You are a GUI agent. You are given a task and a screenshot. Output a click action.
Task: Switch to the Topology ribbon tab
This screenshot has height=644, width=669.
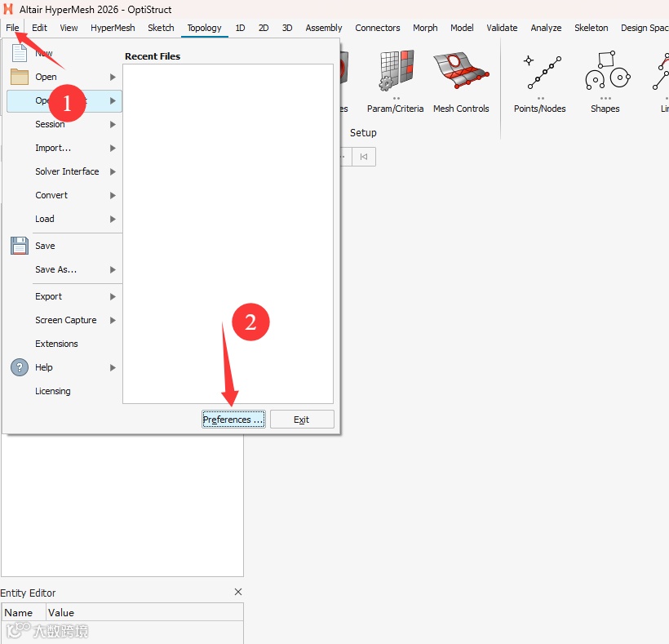[x=204, y=28]
